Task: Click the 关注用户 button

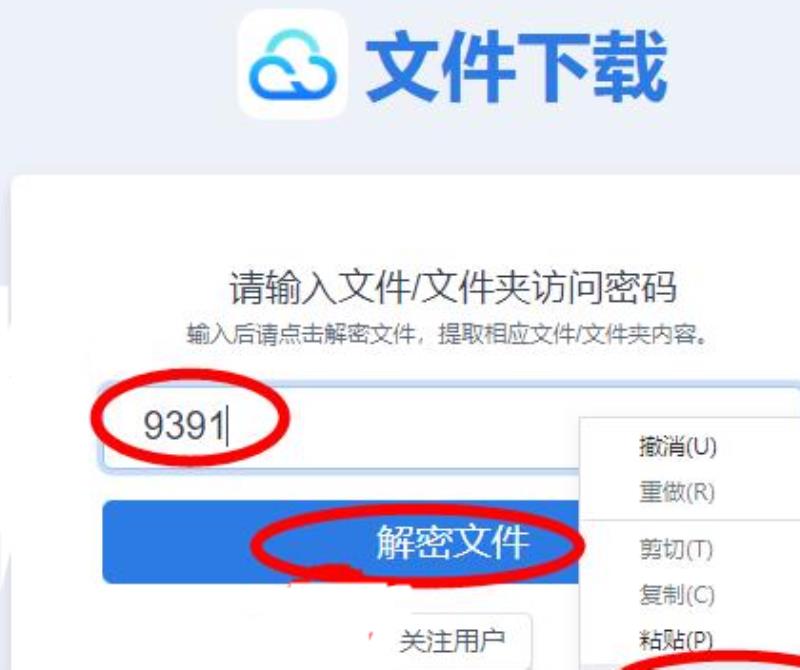Action: (452, 641)
